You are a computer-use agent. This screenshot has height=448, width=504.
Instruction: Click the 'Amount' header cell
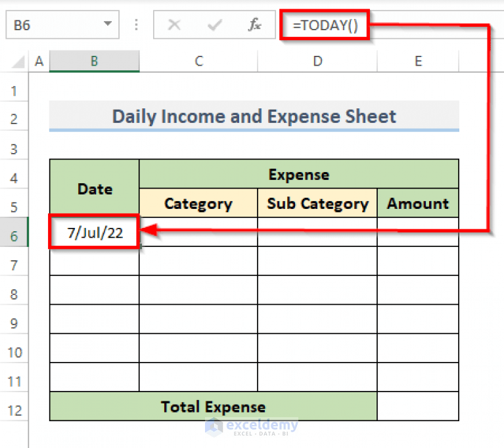coord(418,203)
